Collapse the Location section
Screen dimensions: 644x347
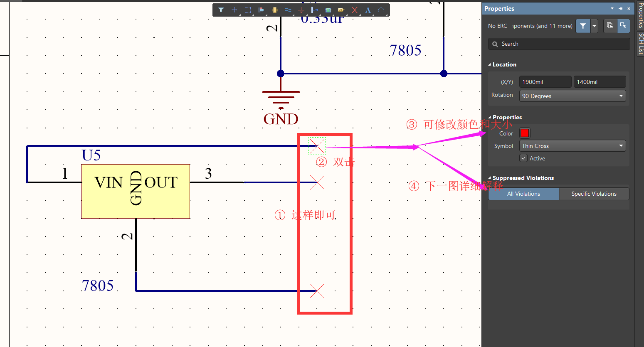(490, 64)
